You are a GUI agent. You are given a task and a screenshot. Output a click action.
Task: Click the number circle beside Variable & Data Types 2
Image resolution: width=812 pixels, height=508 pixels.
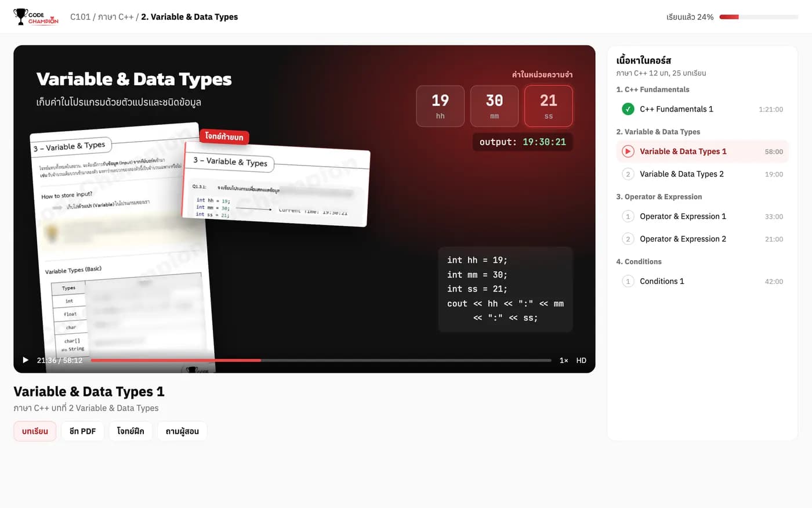[x=628, y=174]
